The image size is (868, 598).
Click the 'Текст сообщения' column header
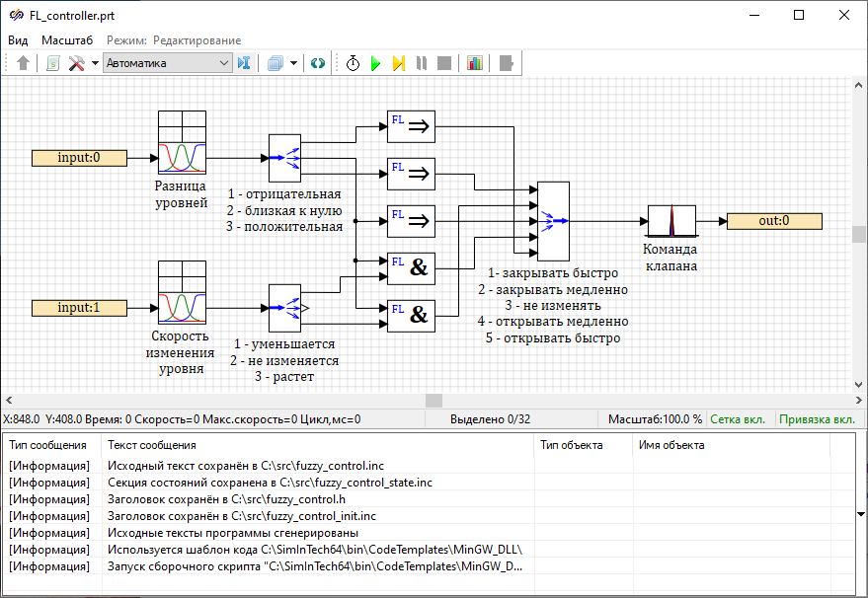(x=152, y=445)
